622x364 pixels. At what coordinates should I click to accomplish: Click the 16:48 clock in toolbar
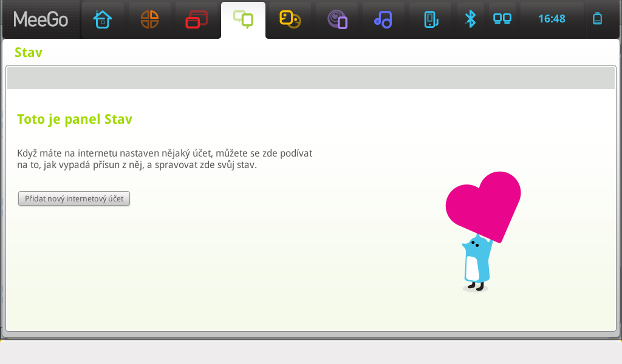click(x=552, y=19)
